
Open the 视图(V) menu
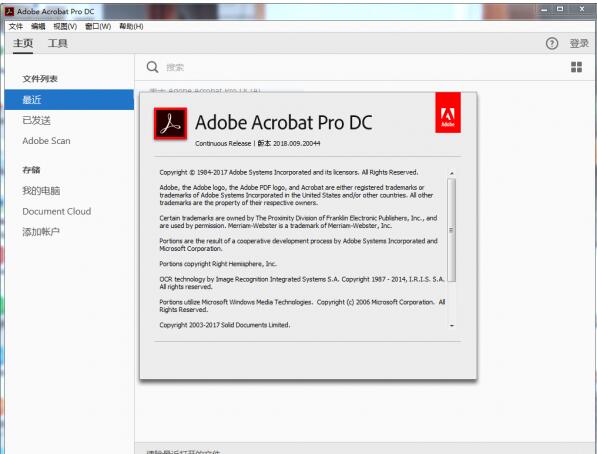coord(65,26)
